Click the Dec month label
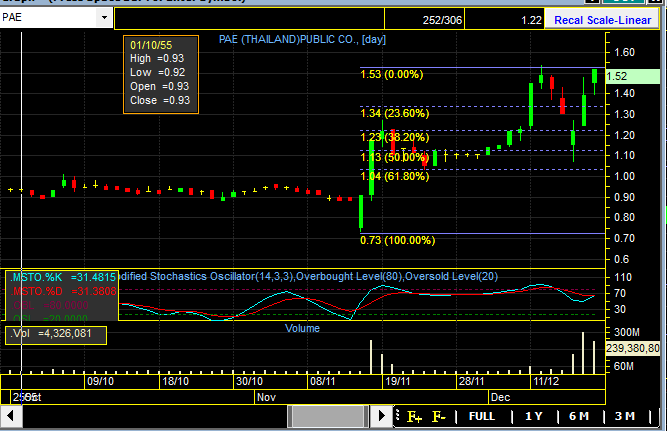This screenshot has height=431, width=667. point(500,397)
